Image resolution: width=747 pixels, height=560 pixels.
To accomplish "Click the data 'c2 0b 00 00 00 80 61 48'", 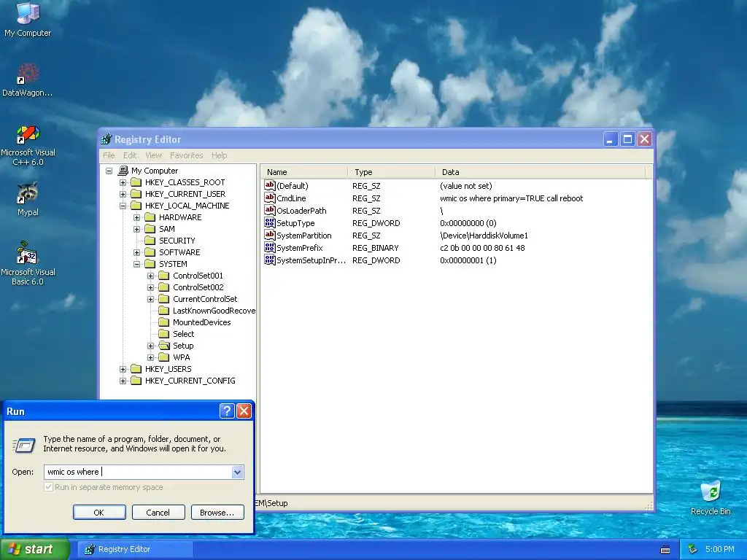I will (482, 248).
